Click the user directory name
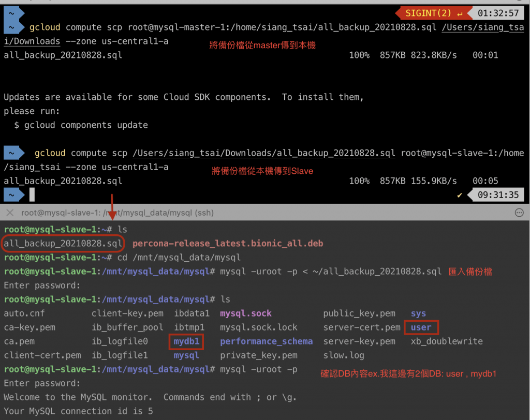530x420 pixels. [421, 327]
